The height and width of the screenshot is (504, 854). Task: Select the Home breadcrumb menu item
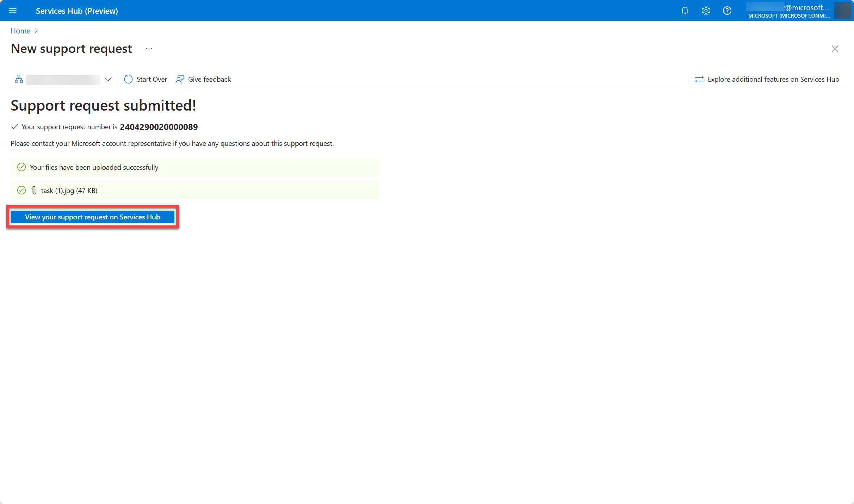click(x=20, y=31)
